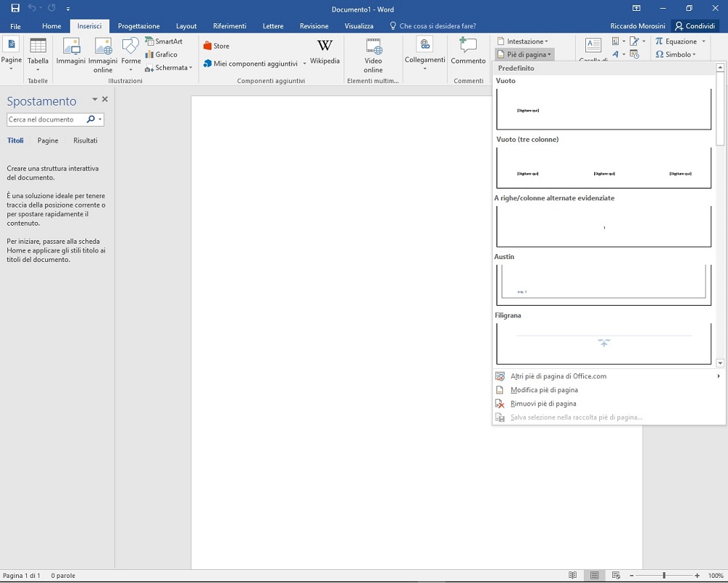Image resolution: width=728 pixels, height=583 pixels.
Task: Open Immagini online to insert web pictures
Action: pos(103,55)
